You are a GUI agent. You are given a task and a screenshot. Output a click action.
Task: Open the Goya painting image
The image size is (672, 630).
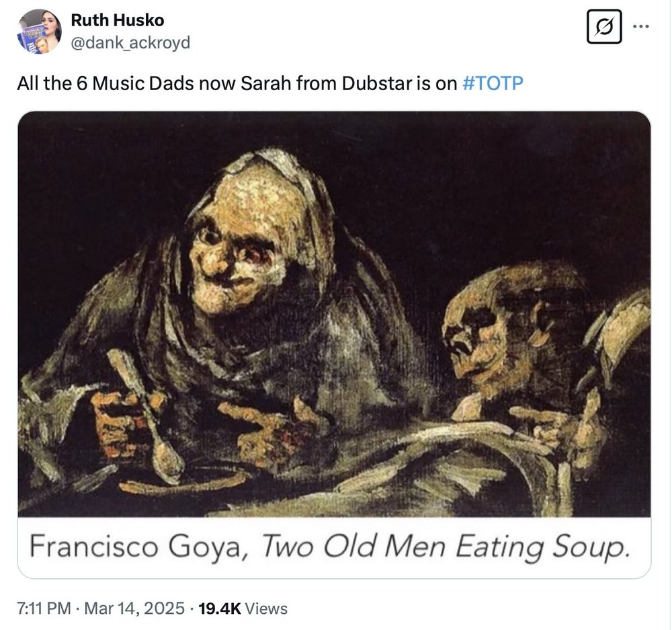[x=334, y=314]
